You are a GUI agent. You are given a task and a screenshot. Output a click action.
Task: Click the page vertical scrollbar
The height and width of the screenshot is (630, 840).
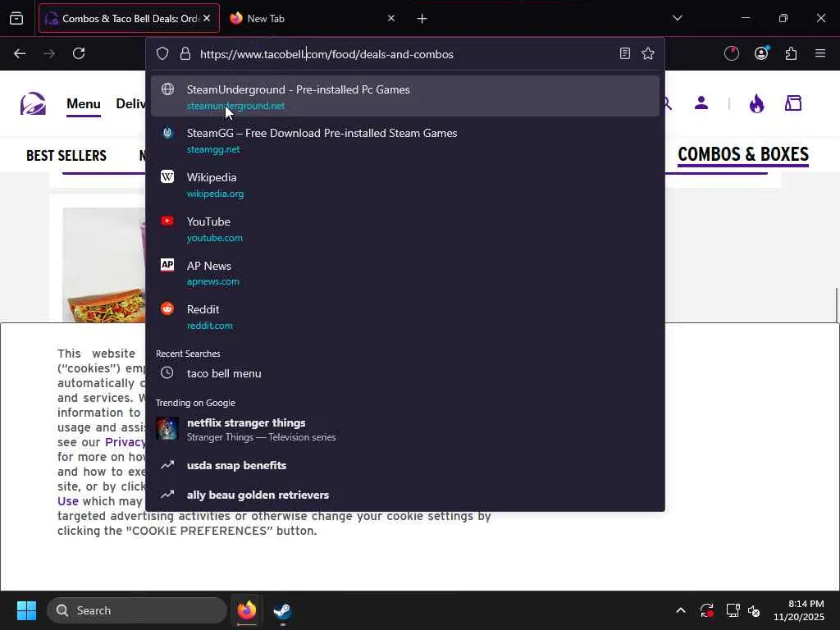point(836,305)
